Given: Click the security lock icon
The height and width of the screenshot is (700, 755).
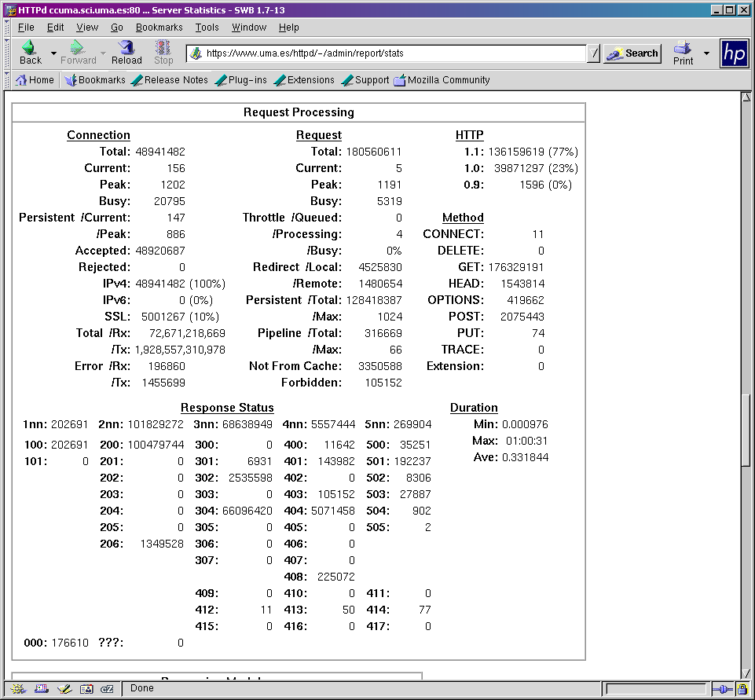Looking at the screenshot, I should (742, 690).
